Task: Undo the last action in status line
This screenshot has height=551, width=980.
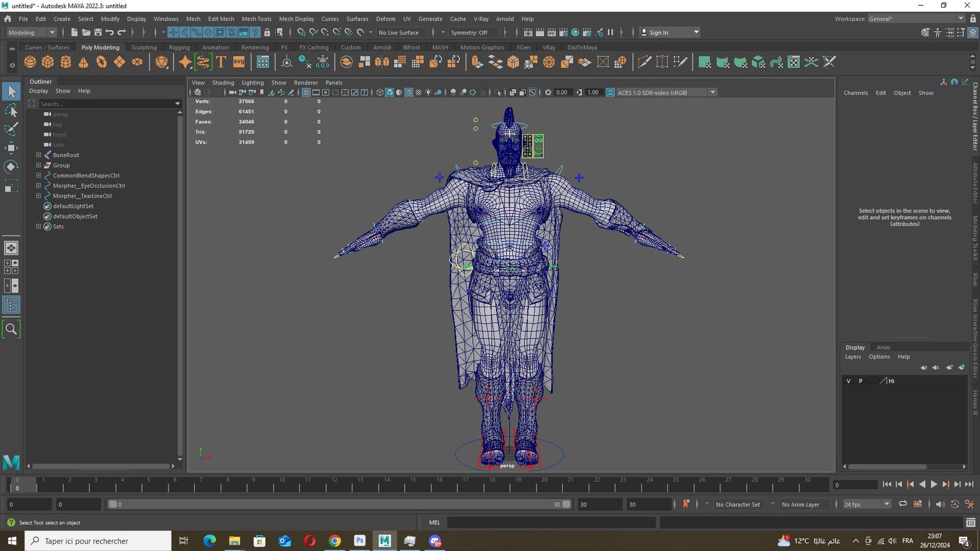Action: [x=110, y=32]
